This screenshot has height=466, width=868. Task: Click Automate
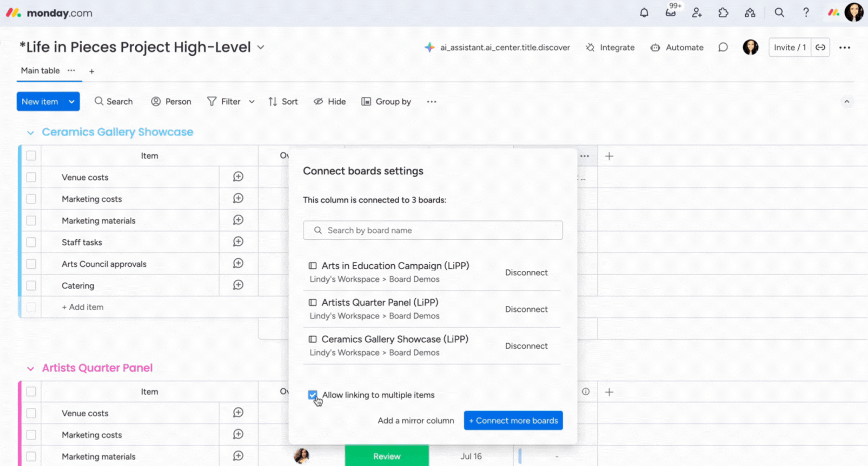[677, 47]
